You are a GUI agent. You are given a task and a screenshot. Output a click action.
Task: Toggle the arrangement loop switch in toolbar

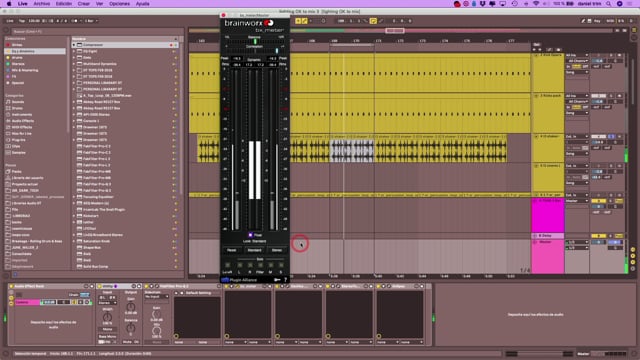coord(373,21)
